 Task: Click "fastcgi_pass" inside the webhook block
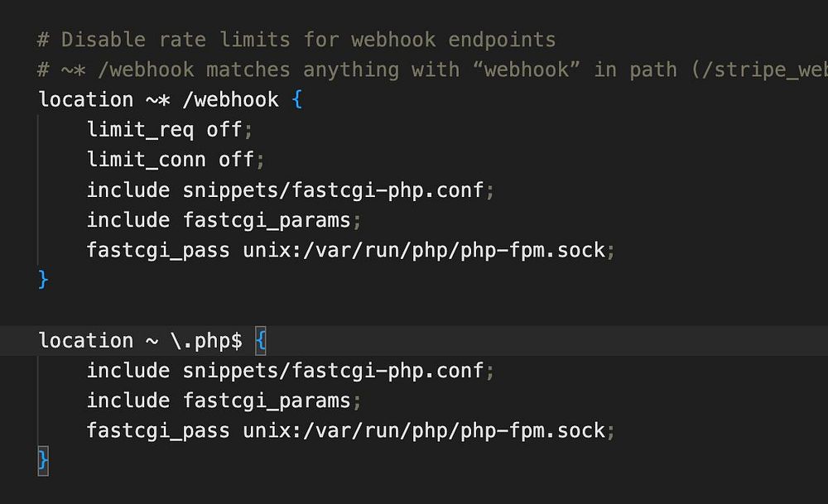pos(158,250)
